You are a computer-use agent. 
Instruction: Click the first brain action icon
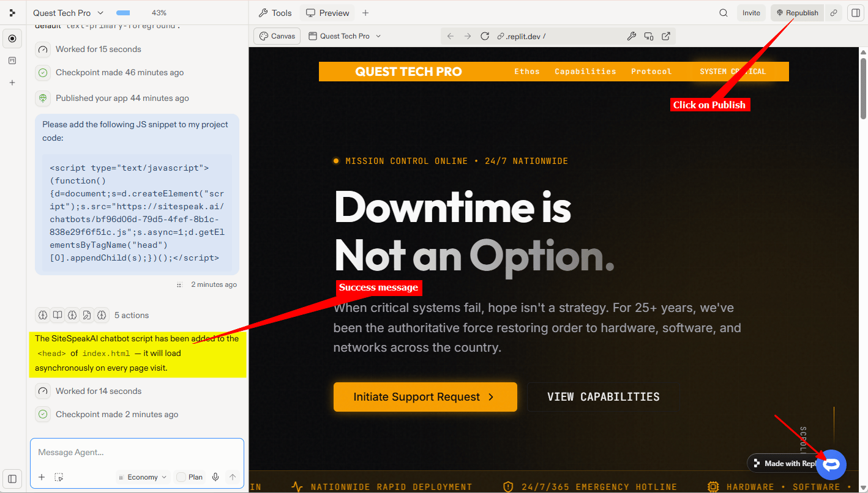click(x=43, y=315)
